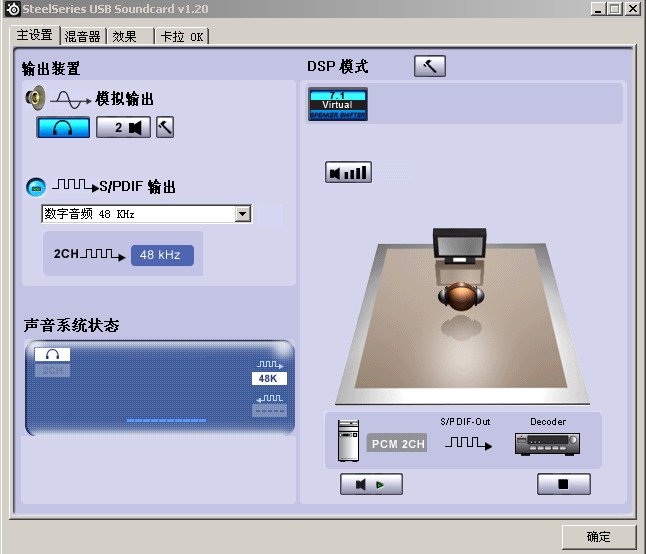Click the computer tower icon

348,440
